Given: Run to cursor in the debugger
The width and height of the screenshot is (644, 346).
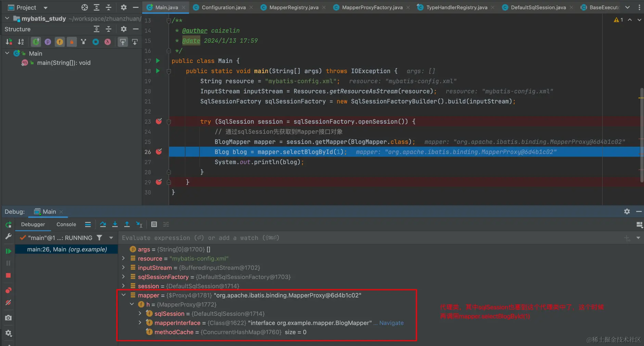Looking at the screenshot, I should (x=139, y=224).
